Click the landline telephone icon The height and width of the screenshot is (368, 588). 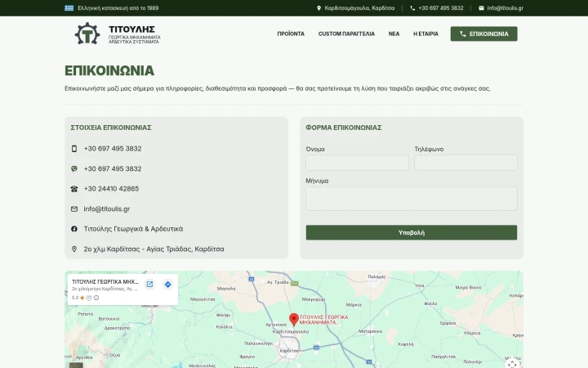74,189
